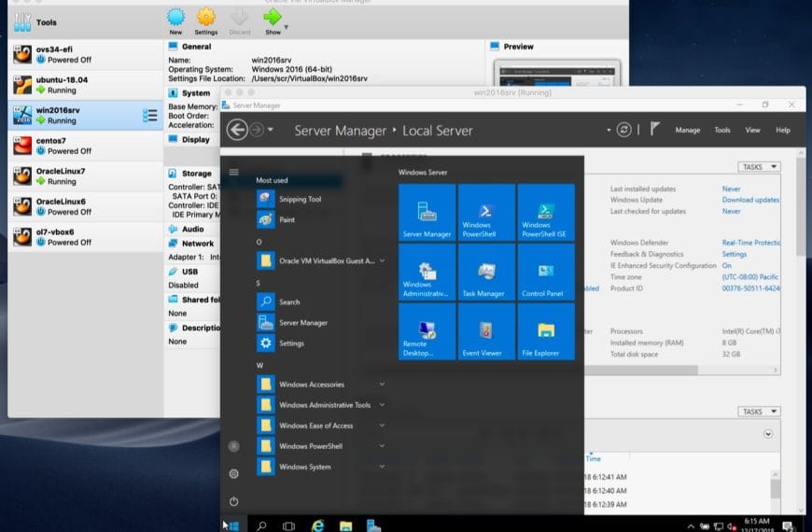Click the Server Manager tile
Viewport: 812px width, 532px height.
click(x=427, y=213)
